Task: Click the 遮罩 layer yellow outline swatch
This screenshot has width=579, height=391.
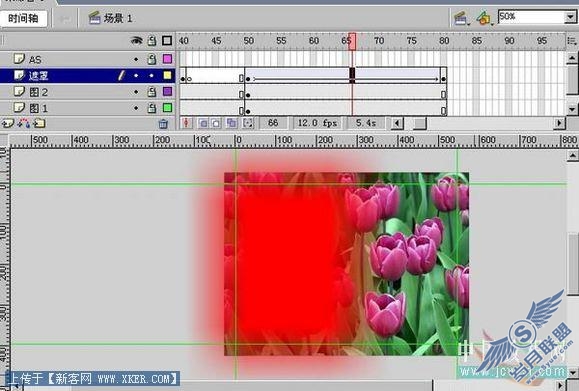Action: pyautogui.click(x=167, y=75)
